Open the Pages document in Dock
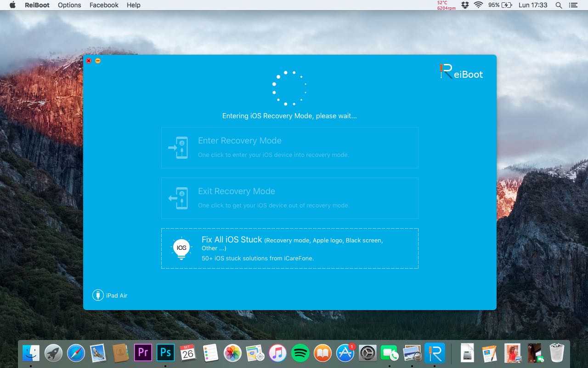The width and height of the screenshot is (588, 368). pos(489,353)
